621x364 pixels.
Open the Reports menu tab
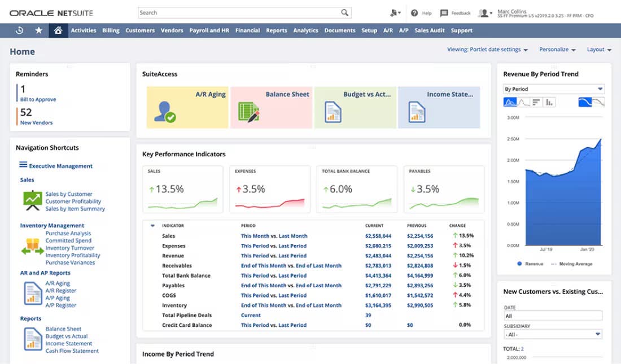(x=276, y=30)
